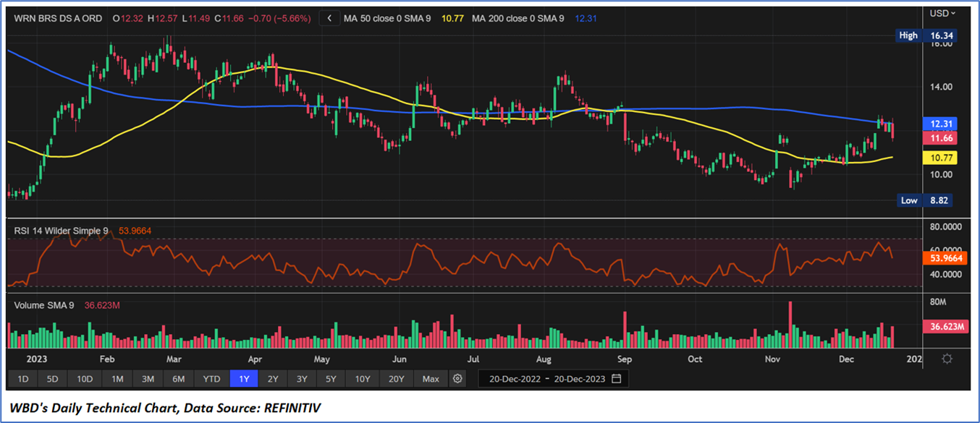The height and width of the screenshot is (423, 980).
Task: Click the 53.9664 RSI axis tag
Action: pos(945,257)
